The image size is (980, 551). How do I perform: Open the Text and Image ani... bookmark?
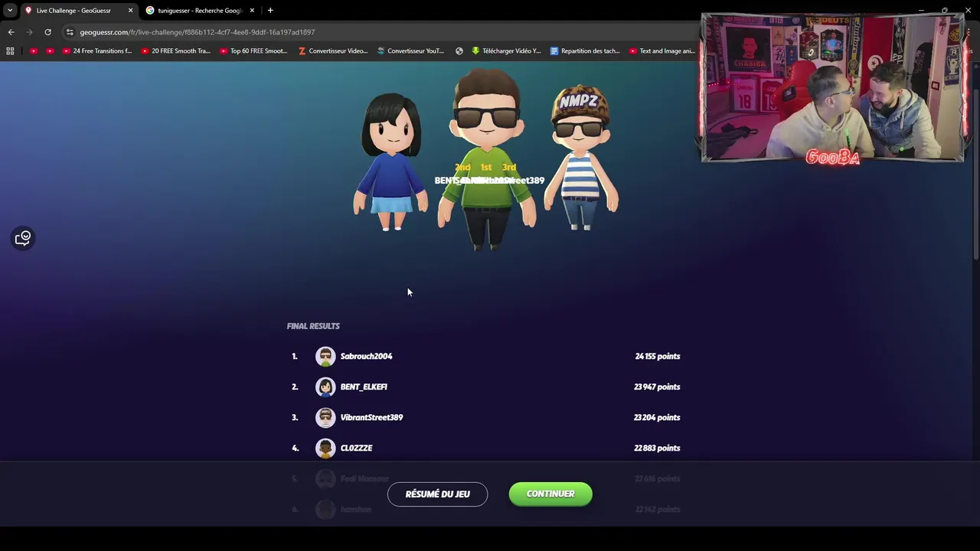tap(662, 51)
